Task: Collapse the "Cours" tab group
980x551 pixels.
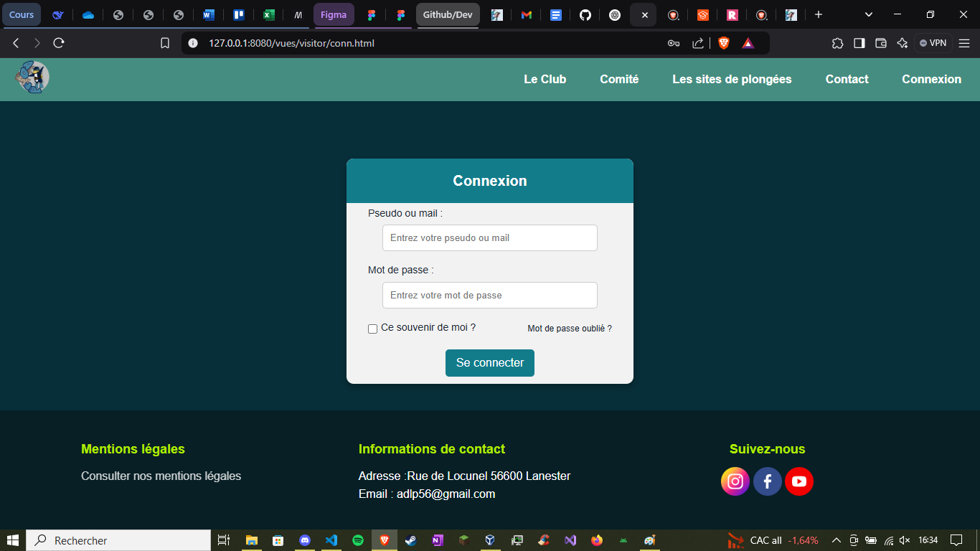Action: (22, 14)
